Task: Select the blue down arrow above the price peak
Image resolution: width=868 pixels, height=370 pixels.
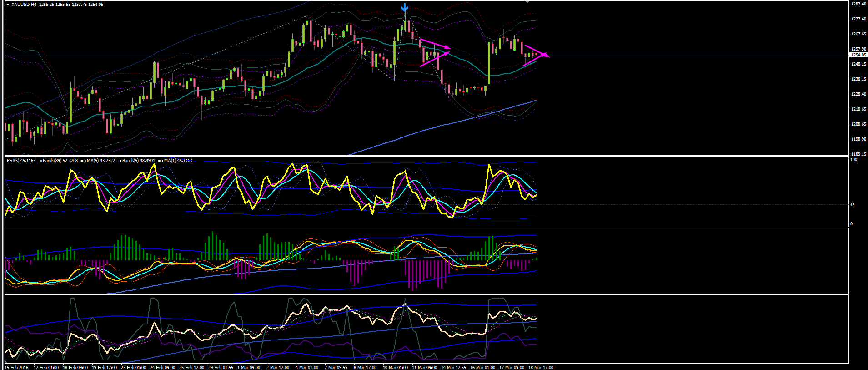Action: (x=405, y=8)
